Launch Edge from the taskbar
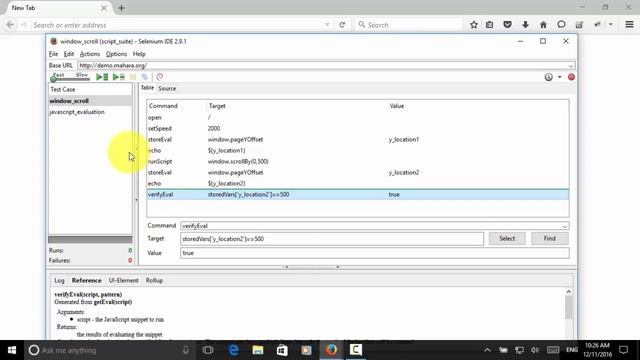Image resolution: width=640 pixels, height=360 pixels. (x=233, y=350)
